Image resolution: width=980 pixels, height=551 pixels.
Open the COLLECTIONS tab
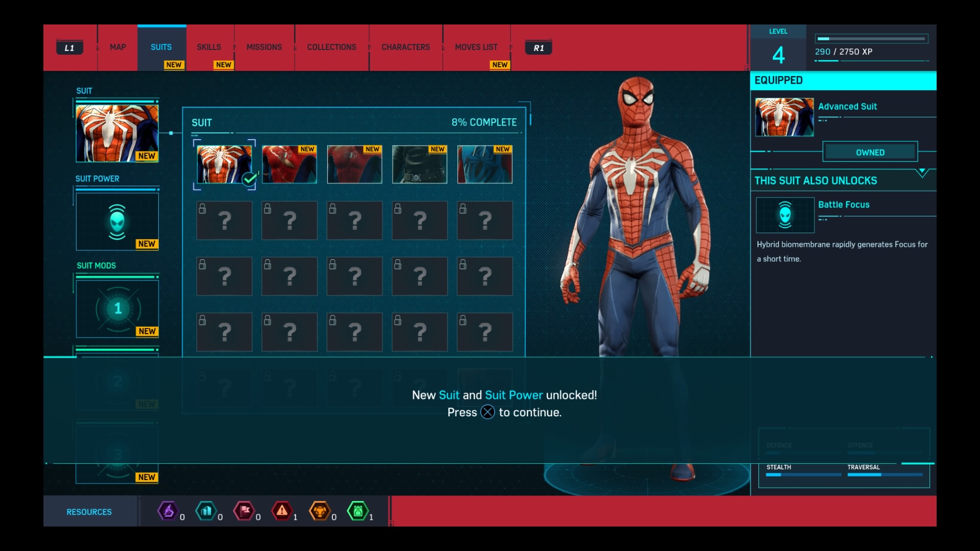(x=332, y=47)
